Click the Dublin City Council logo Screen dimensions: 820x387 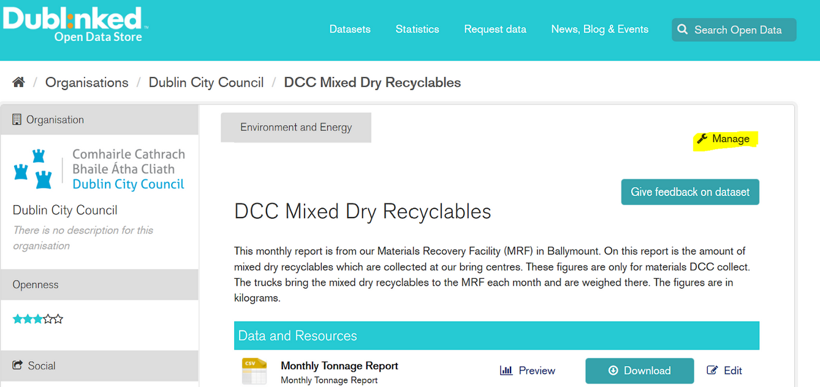pyautogui.click(x=99, y=169)
